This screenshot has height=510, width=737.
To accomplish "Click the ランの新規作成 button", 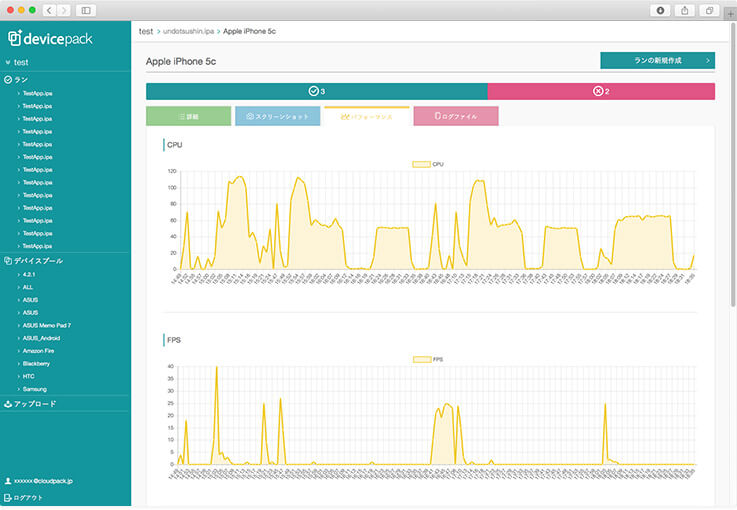I will pyautogui.click(x=658, y=61).
